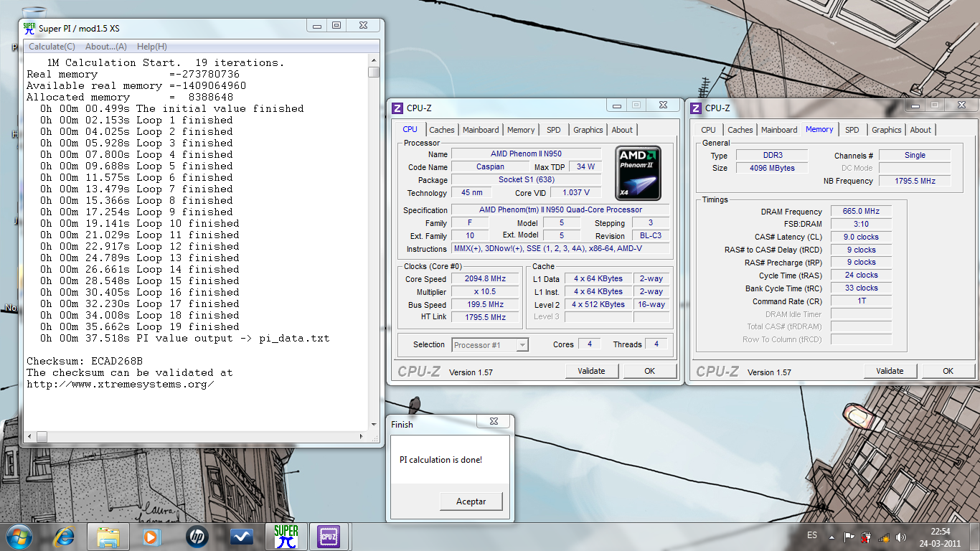Image resolution: width=980 pixels, height=551 pixels.
Task: Open Graphics tab in right CPU-Z window
Action: (x=887, y=130)
